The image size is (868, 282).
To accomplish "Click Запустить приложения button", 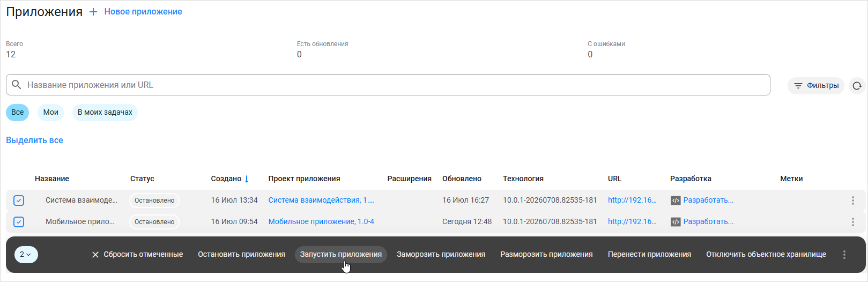I will coord(341,255).
